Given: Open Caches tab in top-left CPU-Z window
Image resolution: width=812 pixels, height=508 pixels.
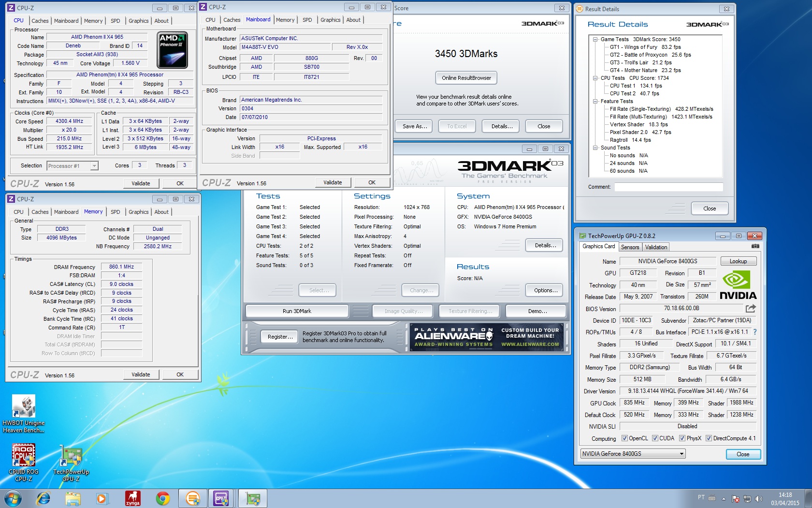Looking at the screenshot, I should coord(40,21).
